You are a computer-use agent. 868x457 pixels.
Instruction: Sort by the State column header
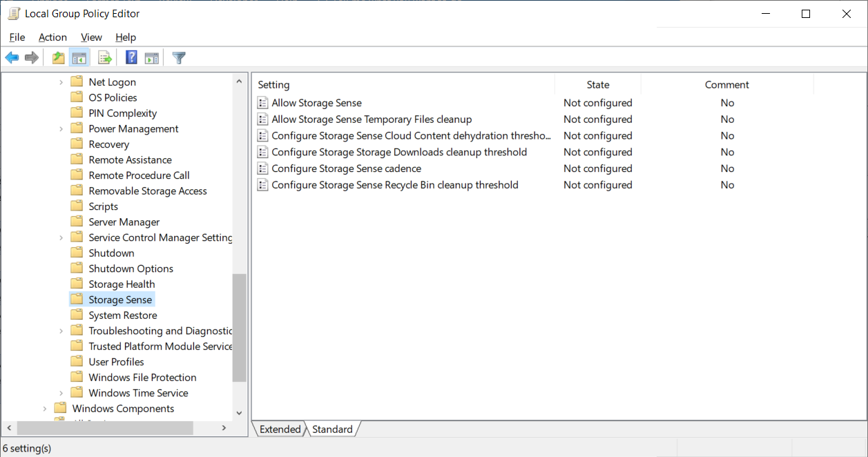tap(598, 84)
